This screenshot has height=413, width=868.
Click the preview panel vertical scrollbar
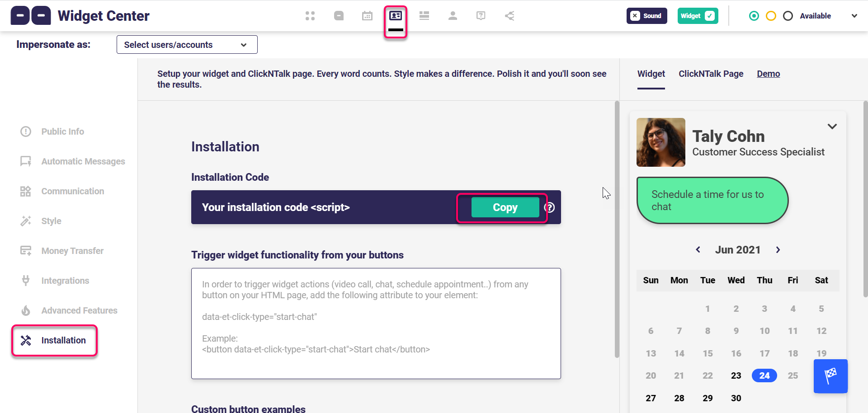[x=865, y=199]
